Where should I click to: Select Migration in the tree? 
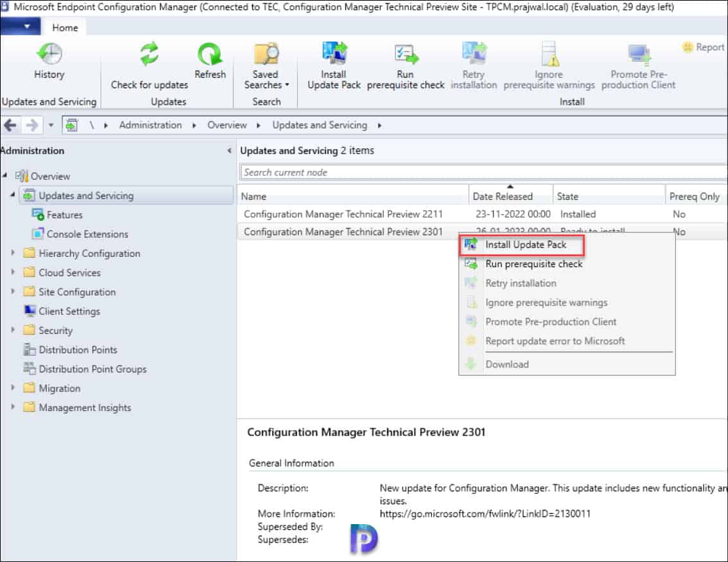tap(60, 388)
